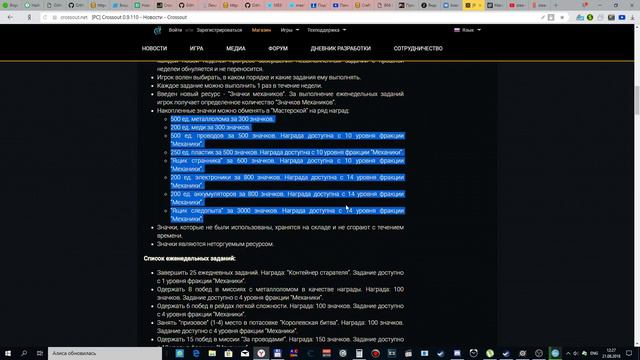This screenshot has height=360, width=640.
Task: Click the Yandex 'Я' home button
Action: point(29,18)
